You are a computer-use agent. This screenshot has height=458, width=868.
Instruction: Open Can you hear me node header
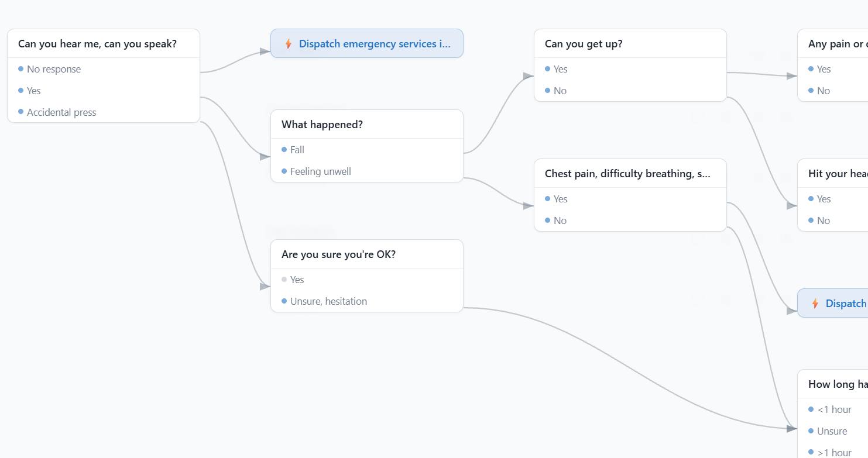(x=104, y=43)
